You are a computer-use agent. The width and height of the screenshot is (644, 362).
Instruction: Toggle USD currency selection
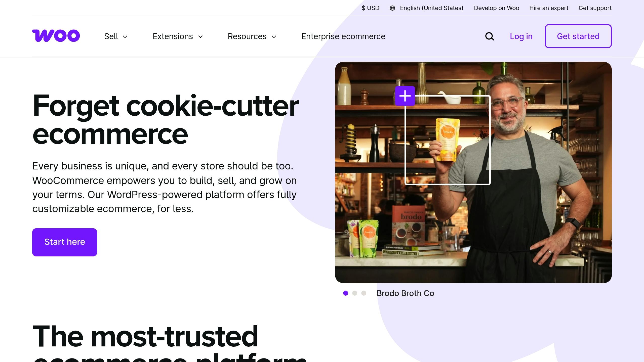[x=370, y=8]
